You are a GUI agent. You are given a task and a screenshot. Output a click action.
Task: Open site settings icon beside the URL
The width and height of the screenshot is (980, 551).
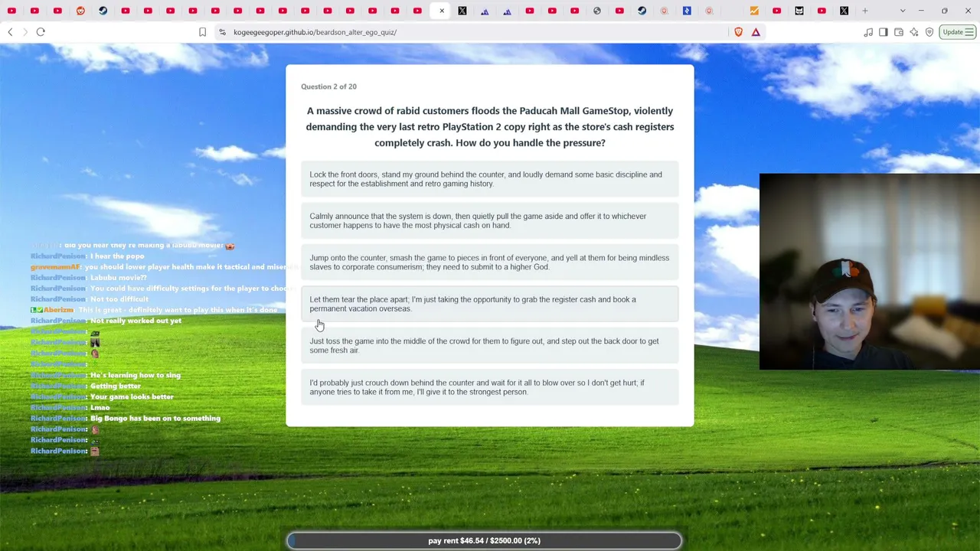click(222, 32)
